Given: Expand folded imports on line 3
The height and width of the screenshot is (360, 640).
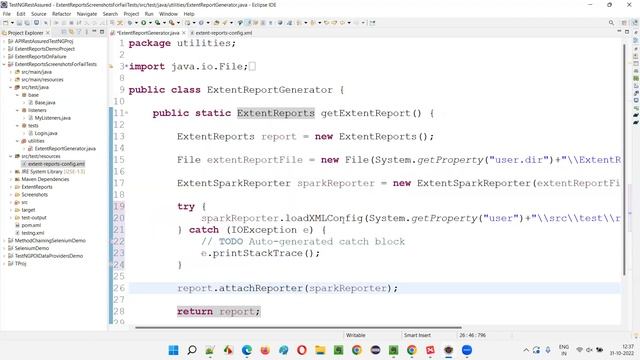Looking at the screenshot, I should (x=127, y=66).
